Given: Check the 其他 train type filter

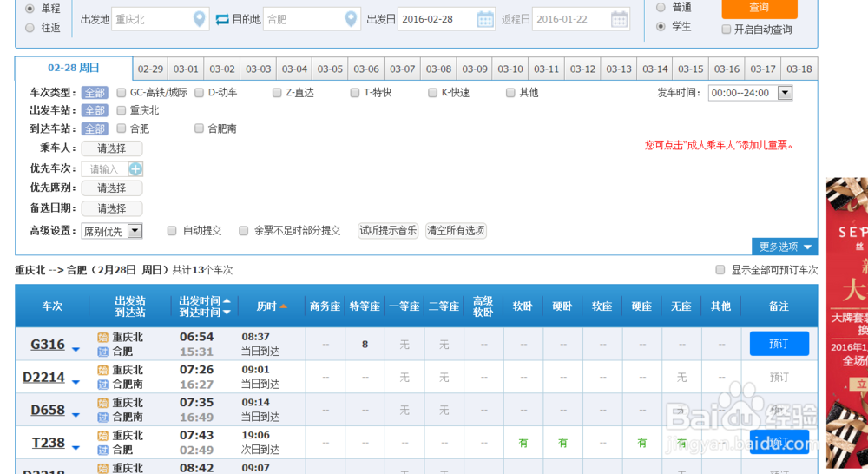Looking at the screenshot, I should tap(510, 93).
